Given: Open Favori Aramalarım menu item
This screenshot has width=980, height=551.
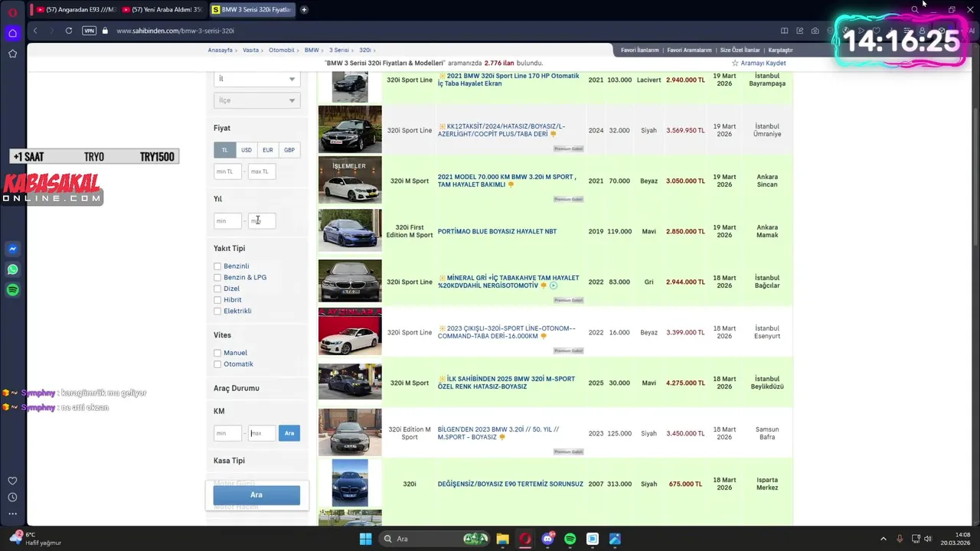Looking at the screenshot, I should (689, 50).
